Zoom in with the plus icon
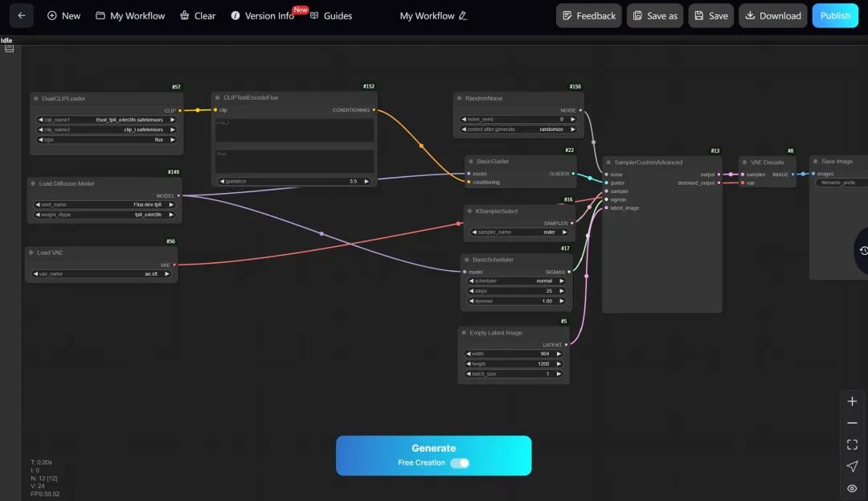868x501 pixels. [852, 401]
